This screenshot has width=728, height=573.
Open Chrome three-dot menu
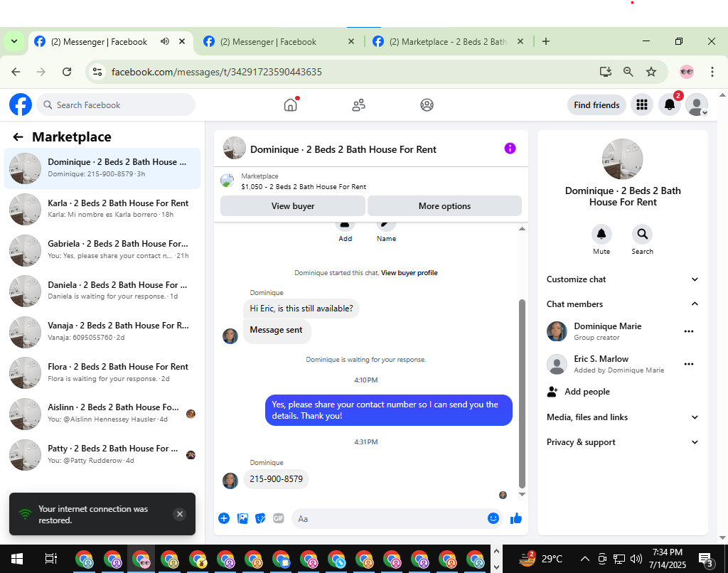point(712,72)
